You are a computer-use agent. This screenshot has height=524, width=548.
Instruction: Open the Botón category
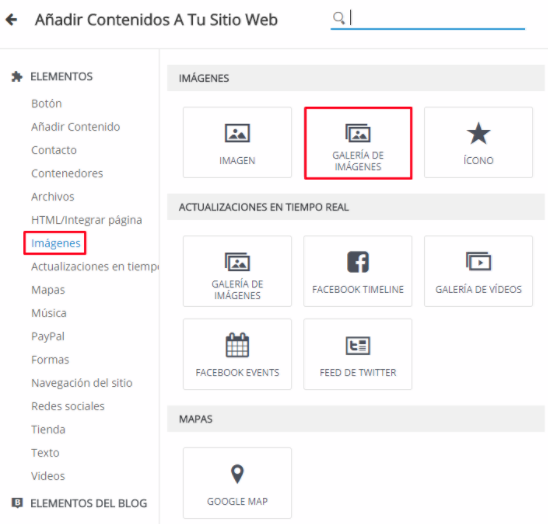click(x=46, y=103)
